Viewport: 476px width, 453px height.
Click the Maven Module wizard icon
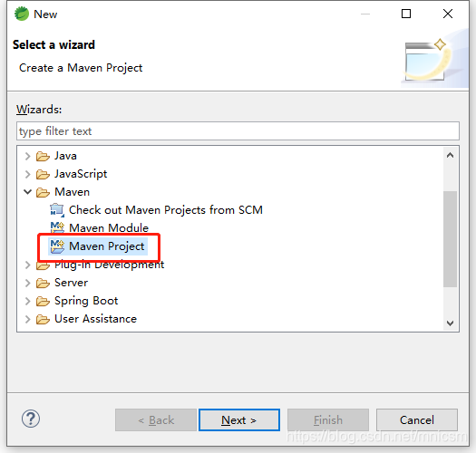pyautogui.click(x=57, y=228)
